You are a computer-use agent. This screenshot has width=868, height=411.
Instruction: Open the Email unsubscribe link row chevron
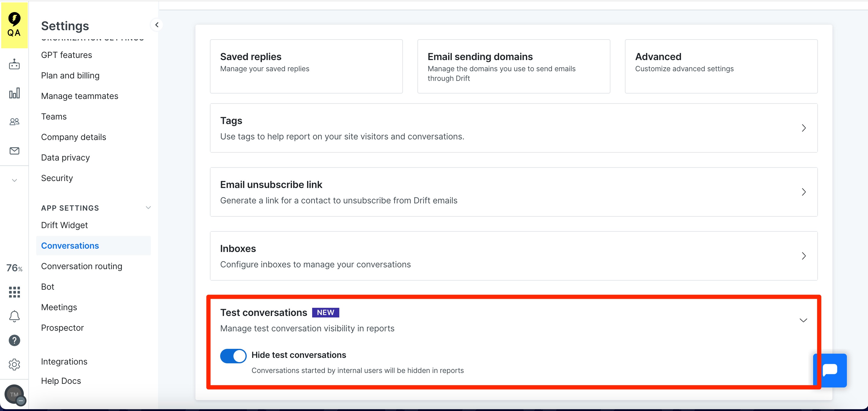coord(804,192)
